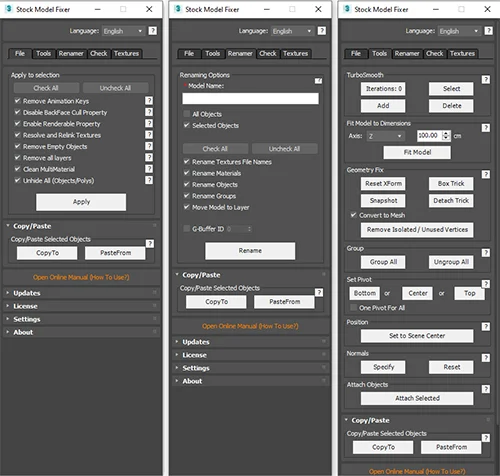Click help icon for Attach Objects section

point(486,389)
